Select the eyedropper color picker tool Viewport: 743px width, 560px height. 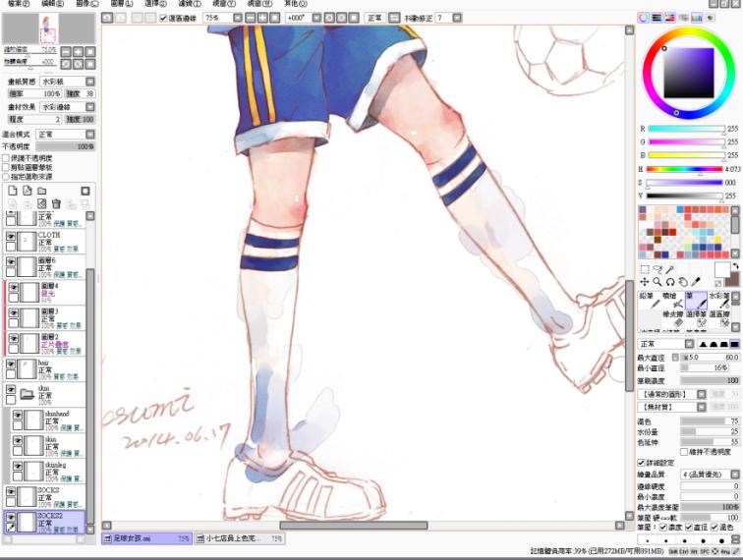click(696, 282)
